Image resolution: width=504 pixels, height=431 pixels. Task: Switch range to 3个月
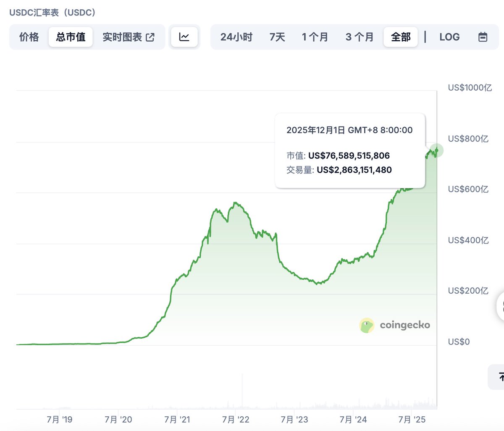[x=360, y=37]
